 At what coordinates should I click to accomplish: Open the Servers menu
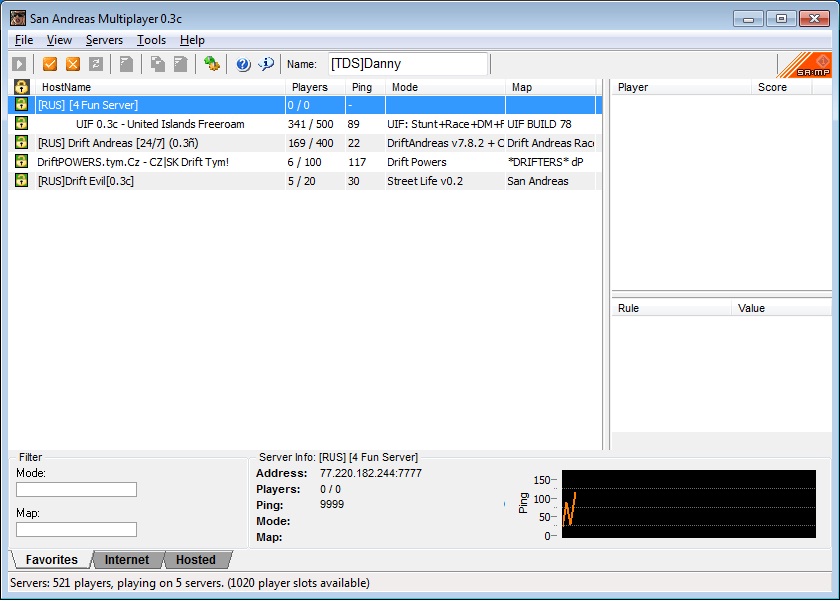pos(104,40)
